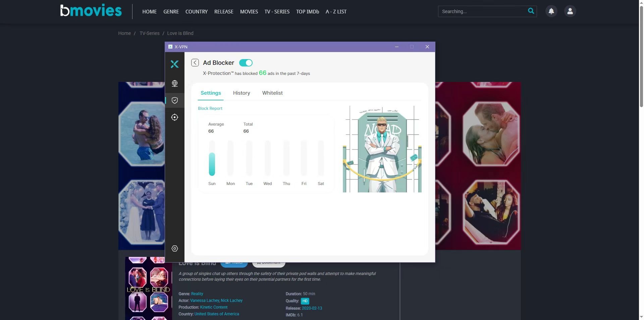Switch to the Whitelist tab
The height and width of the screenshot is (320, 644).
point(272,93)
